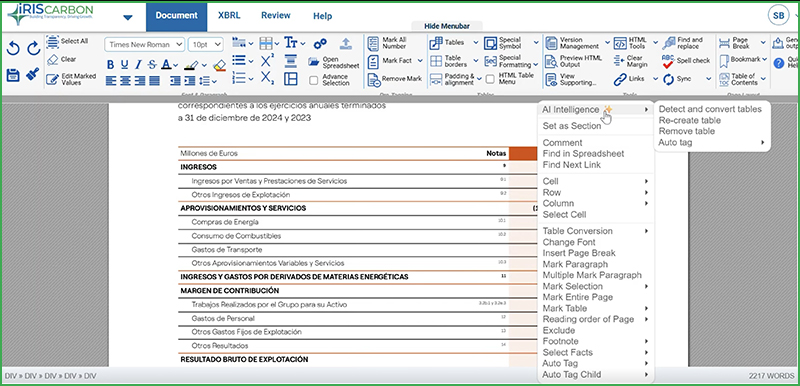Open the Version Management dropdown
The width and height of the screenshot is (800, 386).
[607, 42]
